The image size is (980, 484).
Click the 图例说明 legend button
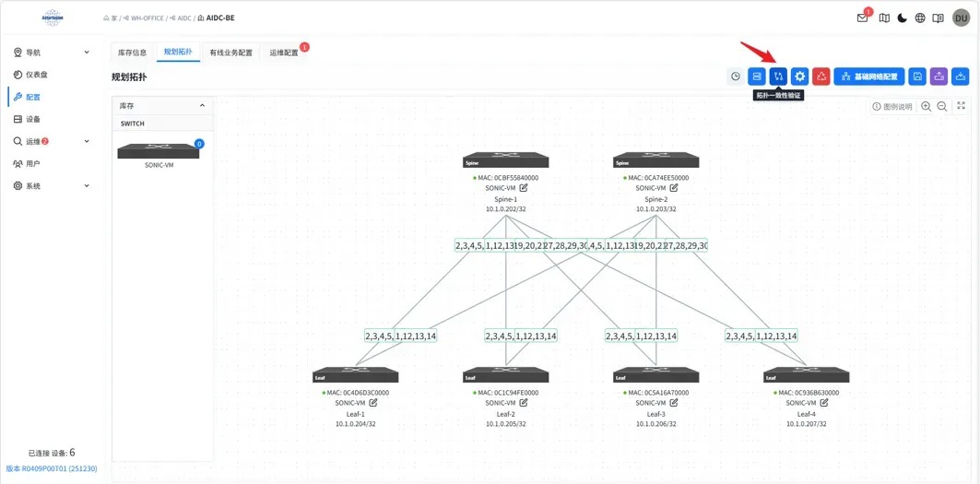pyautogui.click(x=892, y=106)
